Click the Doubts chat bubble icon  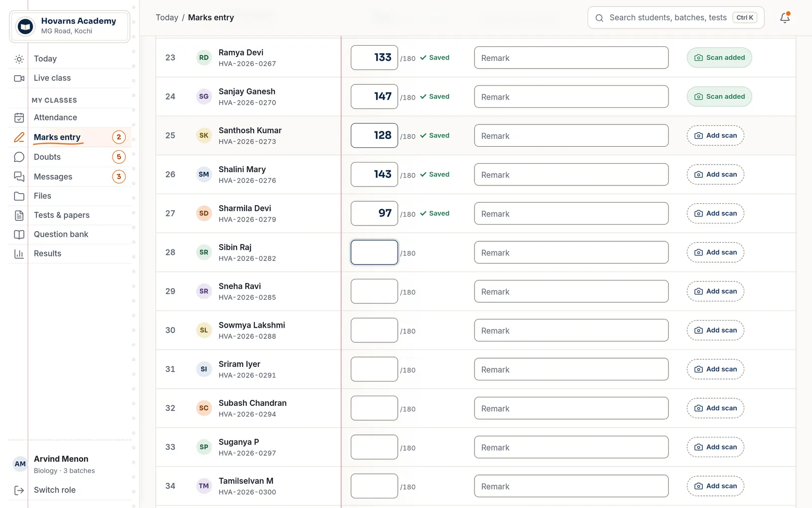pyautogui.click(x=19, y=157)
